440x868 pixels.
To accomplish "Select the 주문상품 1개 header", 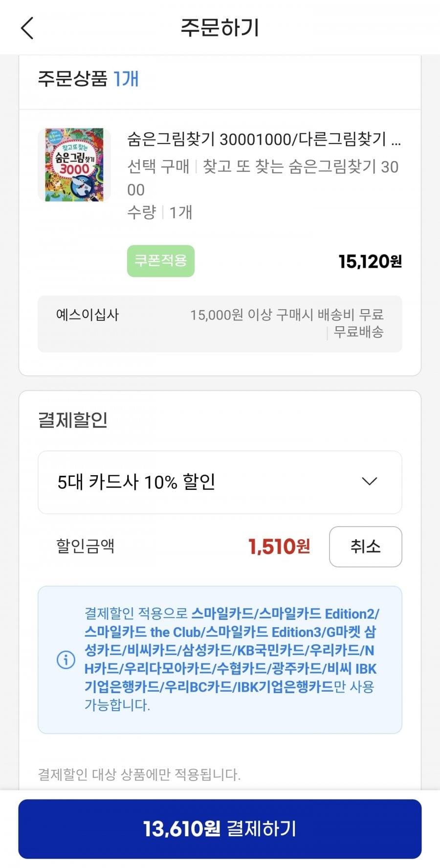I will pyautogui.click(x=88, y=79).
